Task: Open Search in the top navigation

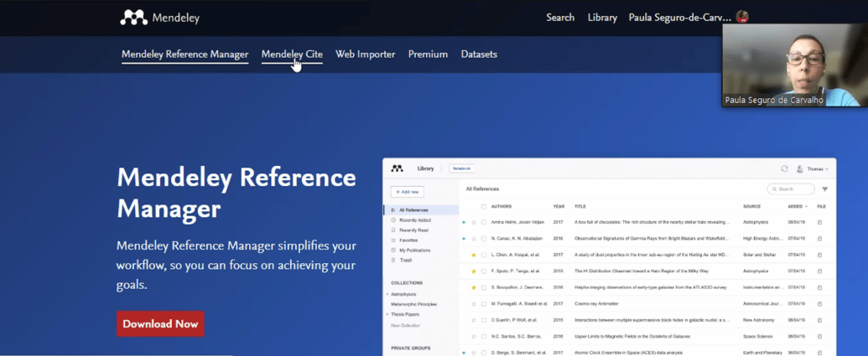Action: (560, 18)
